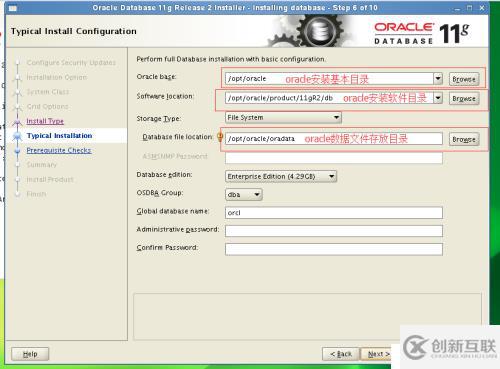This screenshot has width=500, height=369.
Task: Click the Oracle base path field
Action: [329, 79]
